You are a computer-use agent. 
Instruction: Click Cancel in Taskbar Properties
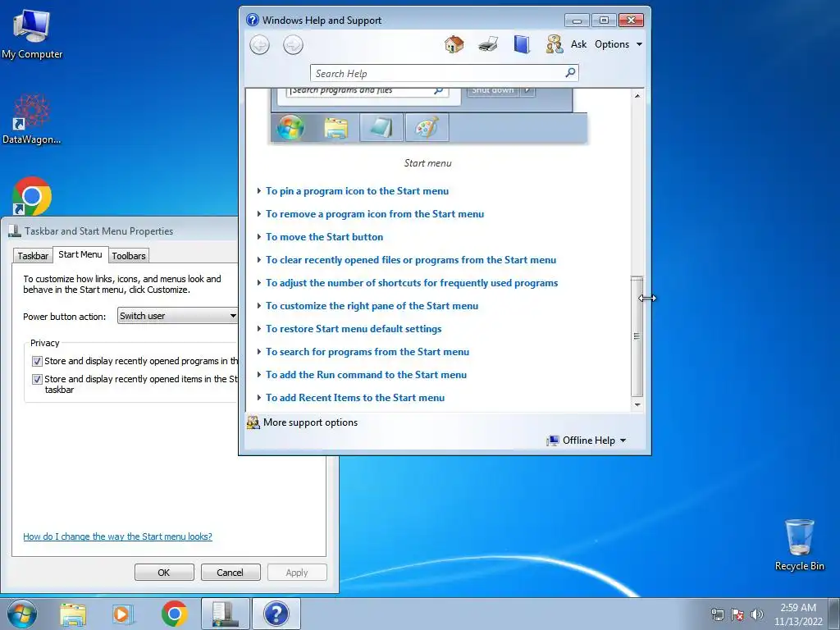(231, 572)
